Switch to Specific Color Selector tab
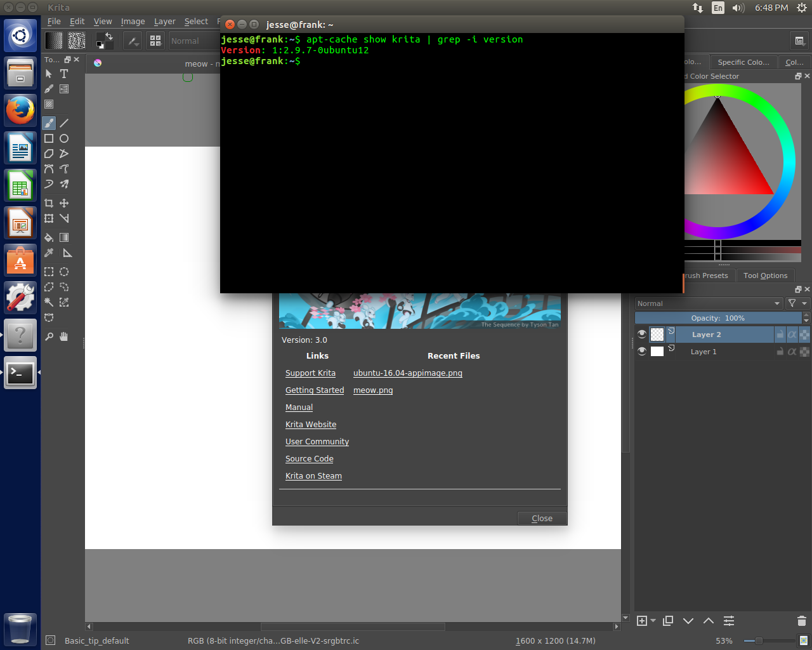The width and height of the screenshot is (812, 650). [x=743, y=62]
